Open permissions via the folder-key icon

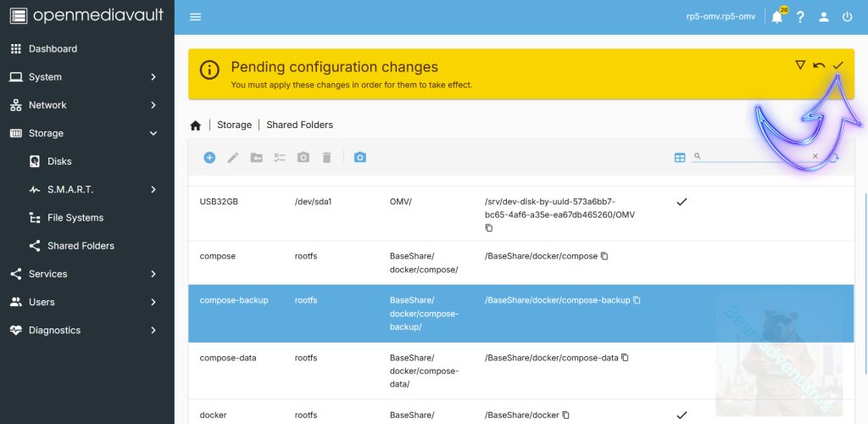click(256, 158)
